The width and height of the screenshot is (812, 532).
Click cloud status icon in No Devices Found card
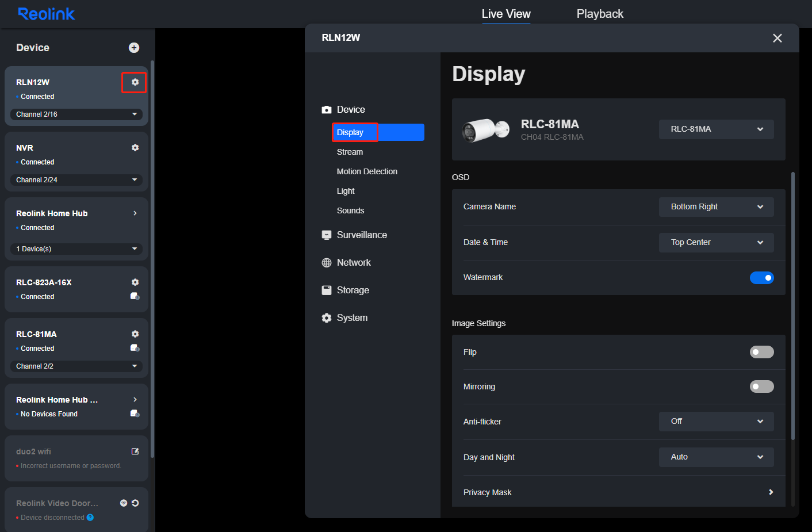pos(135,414)
